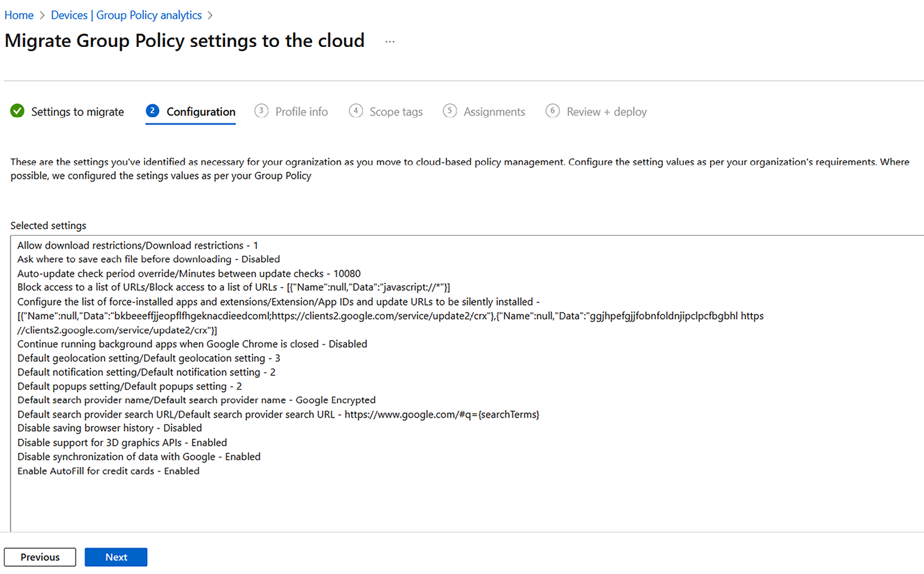Open the ellipsis more options menu
This screenshot has height=574, width=924.
(x=390, y=42)
